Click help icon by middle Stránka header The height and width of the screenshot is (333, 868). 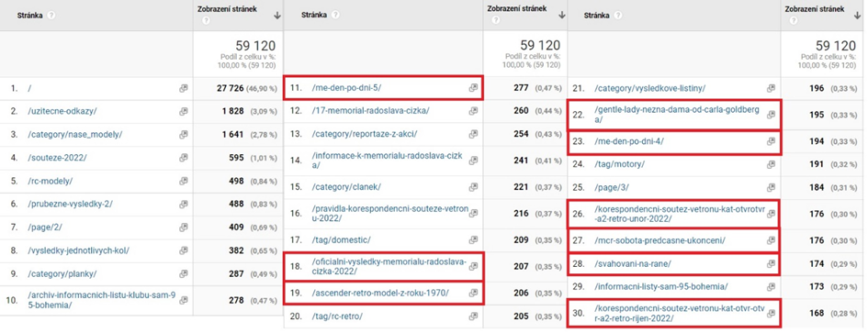(335, 16)
